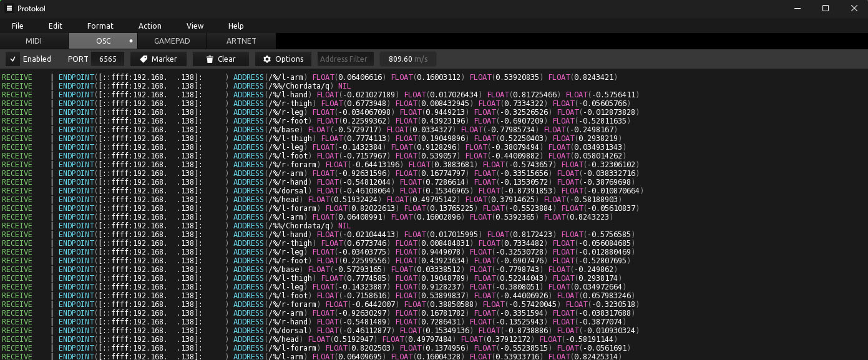The height and width of the screenshot is (360, 868).
Task: Click the l-forarm row with FLOAT(0.82022613)
Action: click(319, 208)
